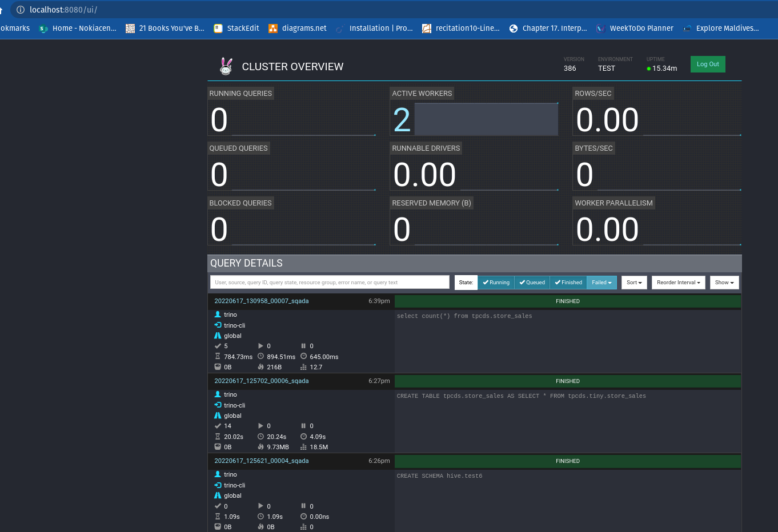Click FINISHED status bar of select count query
778x532 pixels.
pos(568,301)
